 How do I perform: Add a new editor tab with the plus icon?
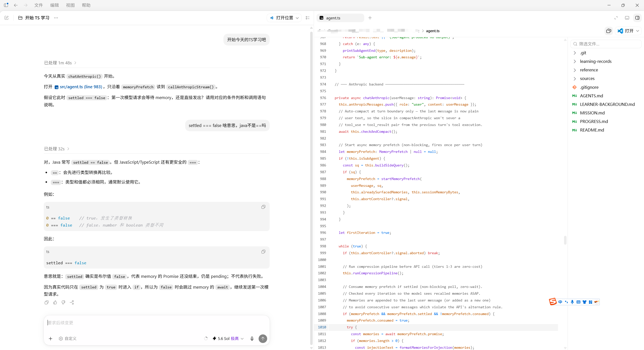point(370,18)
